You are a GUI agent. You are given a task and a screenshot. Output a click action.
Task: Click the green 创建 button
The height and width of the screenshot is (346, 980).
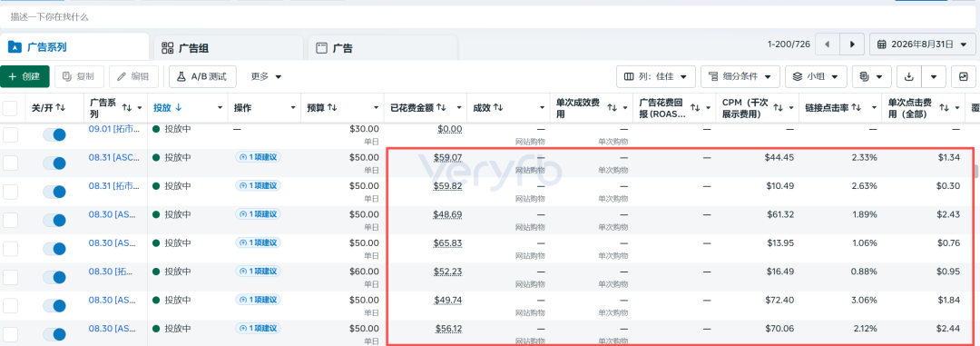tap(25, 76)
